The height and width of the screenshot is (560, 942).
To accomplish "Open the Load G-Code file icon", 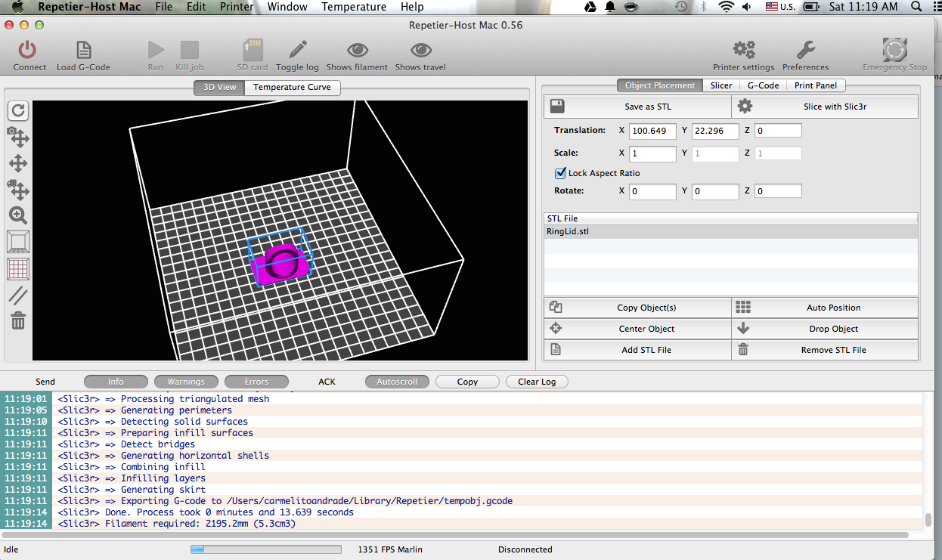I will pyautogui.click(x=83, y=50).
